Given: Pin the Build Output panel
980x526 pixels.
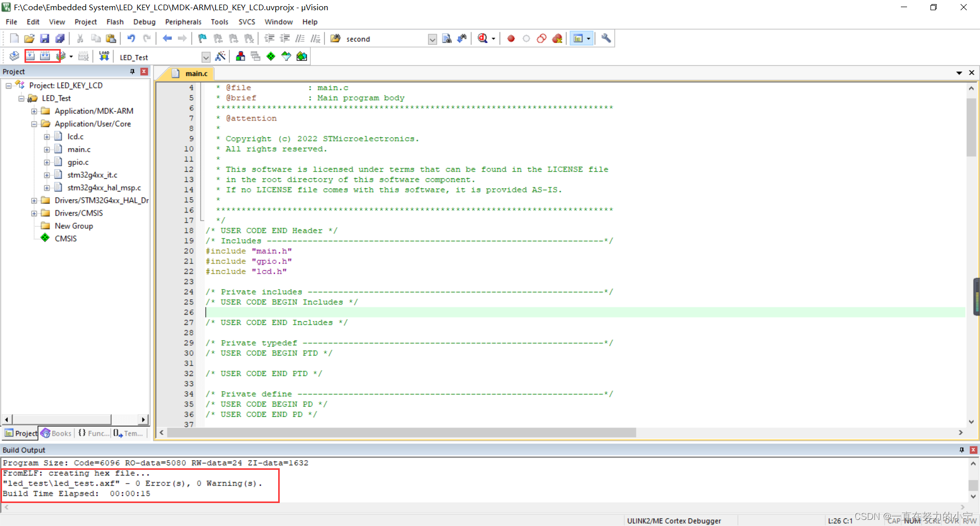Looking at the screenshot, I should (x=962, y=450).
